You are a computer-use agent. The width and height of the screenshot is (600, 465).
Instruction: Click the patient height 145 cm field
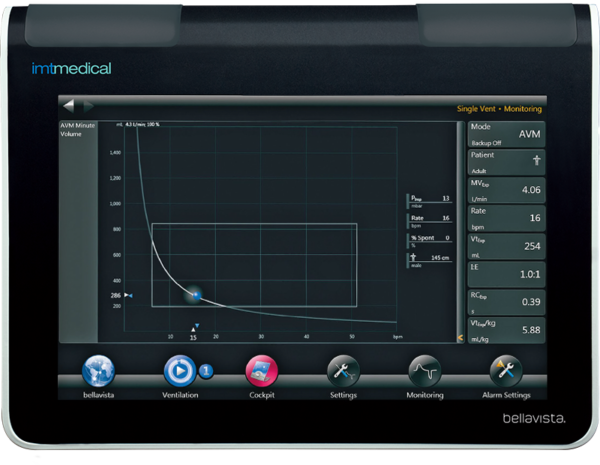coord(431,260)
